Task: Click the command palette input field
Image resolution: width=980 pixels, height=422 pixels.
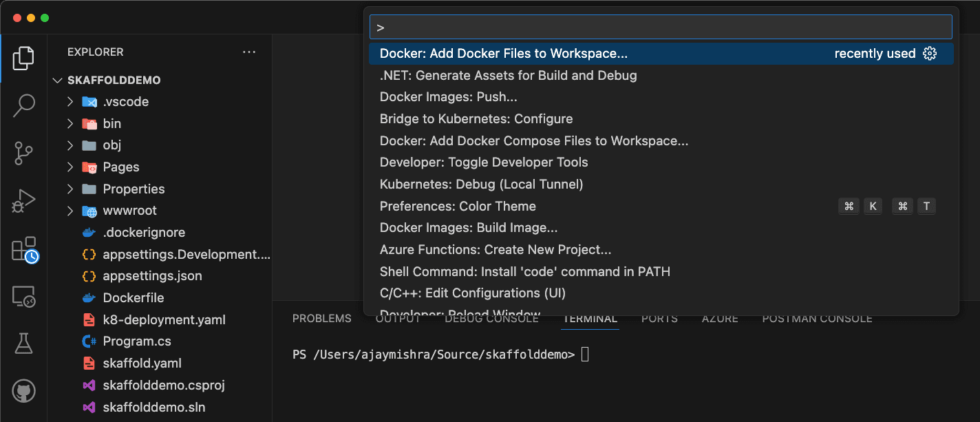Action: (661, 27)
